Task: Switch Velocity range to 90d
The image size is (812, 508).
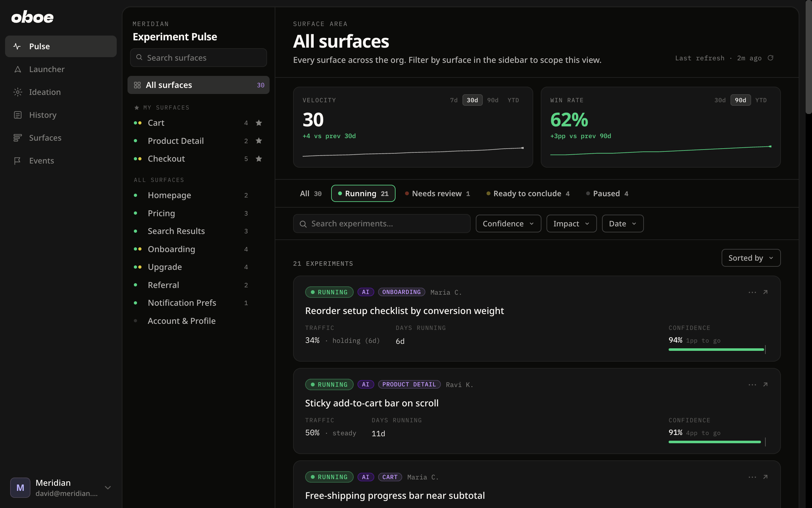Action: 493,100
